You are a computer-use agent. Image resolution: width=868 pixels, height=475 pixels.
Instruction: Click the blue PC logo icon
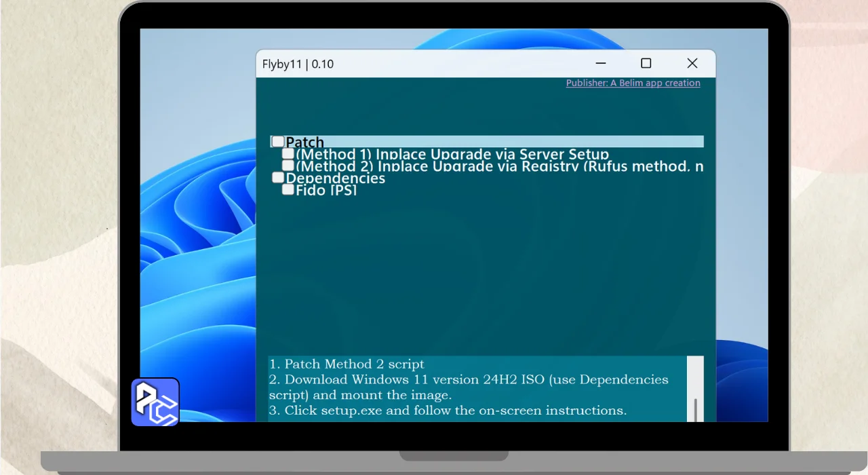coord(155,402)
